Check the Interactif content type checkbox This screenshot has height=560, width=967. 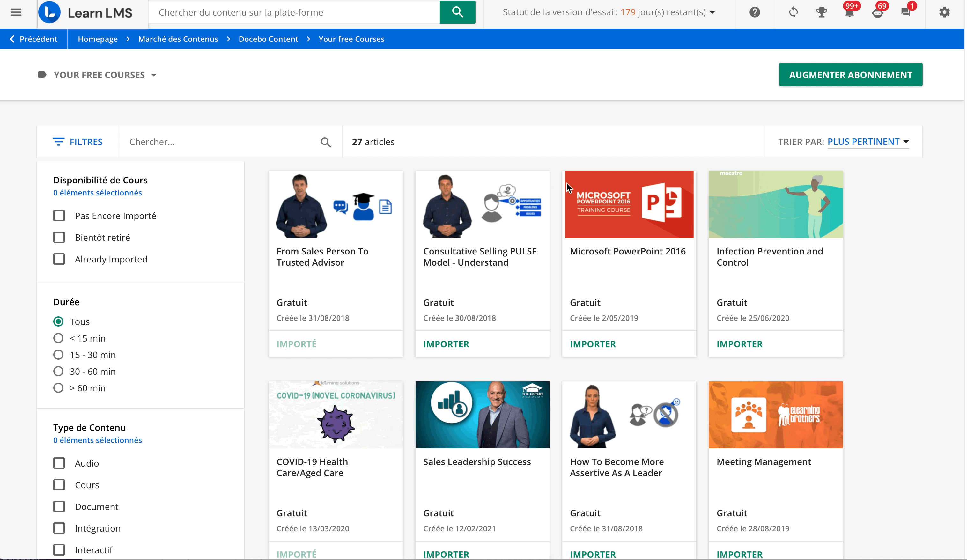59,550
